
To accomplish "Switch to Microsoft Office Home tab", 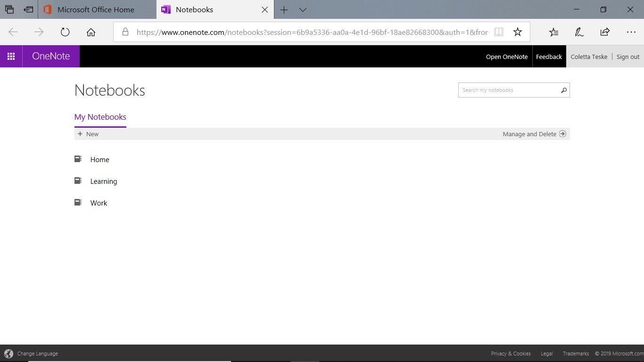I will coord(97,9).
